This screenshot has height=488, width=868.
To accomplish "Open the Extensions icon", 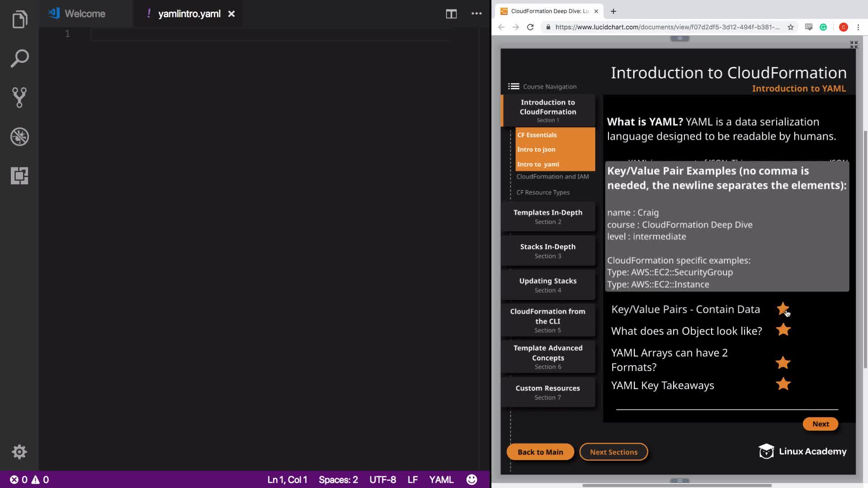I will pyautogui.click(x=19, y=175).
